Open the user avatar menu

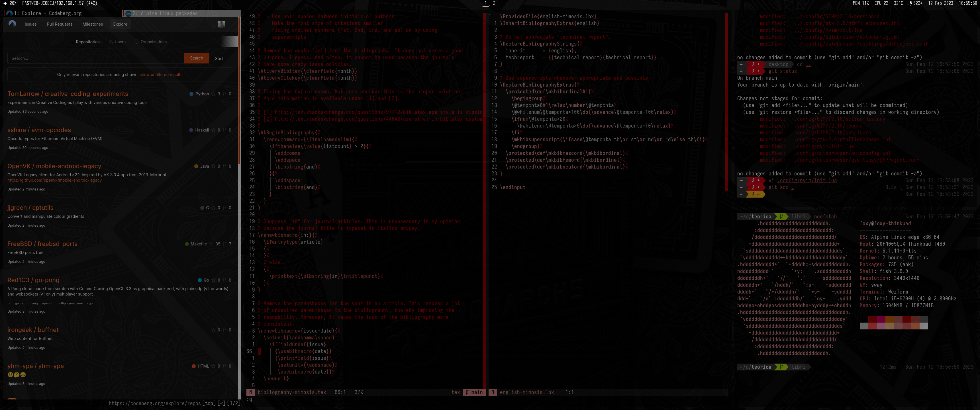click(222, 24)
